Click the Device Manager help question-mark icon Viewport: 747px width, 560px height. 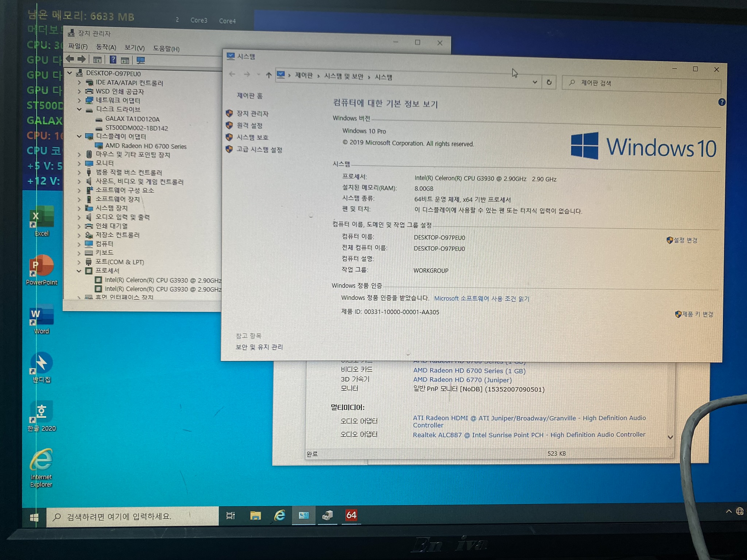[113, 60]
